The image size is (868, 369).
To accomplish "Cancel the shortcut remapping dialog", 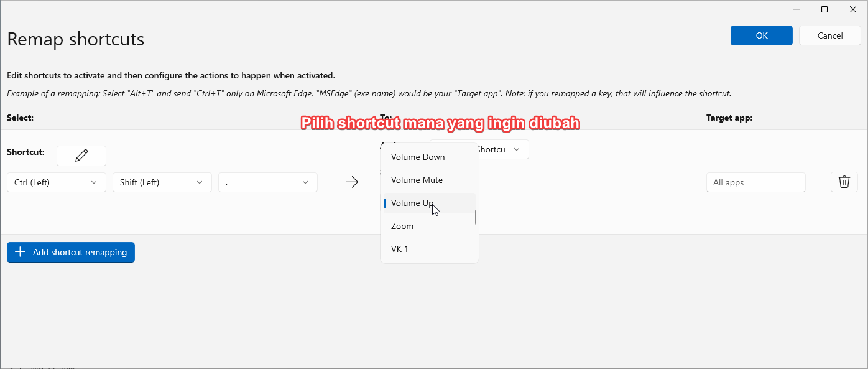I will [830, 35].
